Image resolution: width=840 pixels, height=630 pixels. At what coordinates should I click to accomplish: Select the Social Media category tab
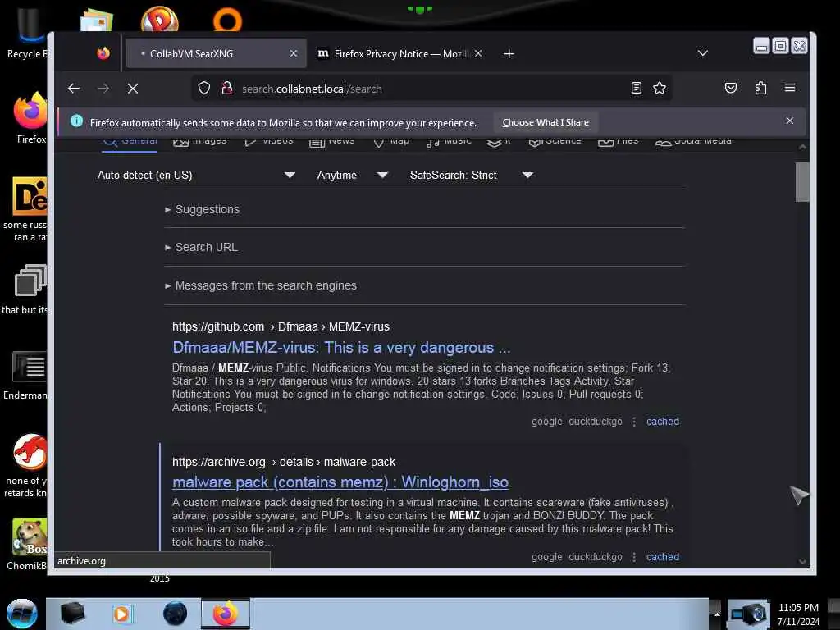pos(693,141)
